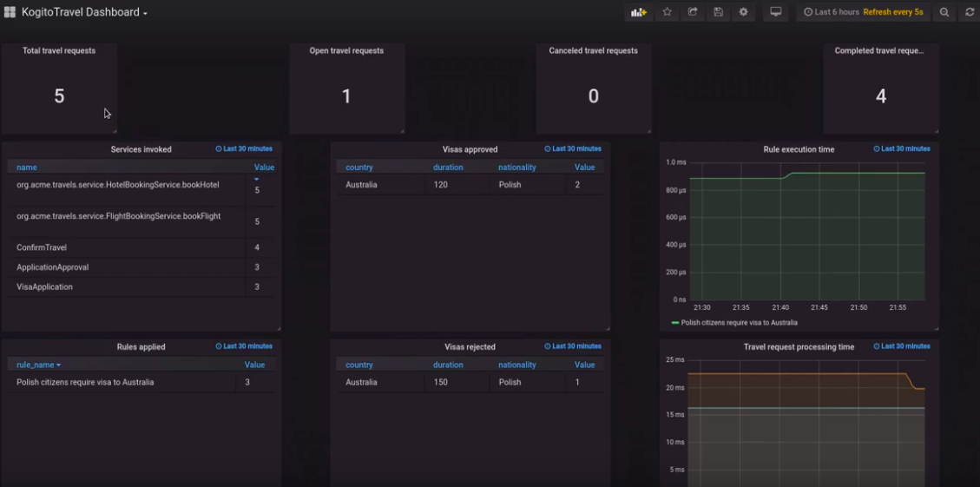Screen dimensions: 980x487
Task: Sort Visas approved by country column
Action: [x=358, y=168]
